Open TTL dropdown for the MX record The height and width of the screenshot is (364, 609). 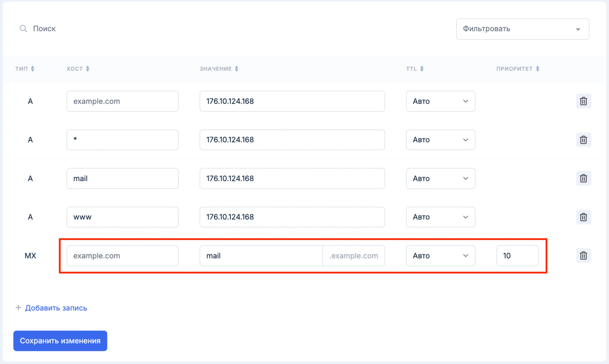441,256
